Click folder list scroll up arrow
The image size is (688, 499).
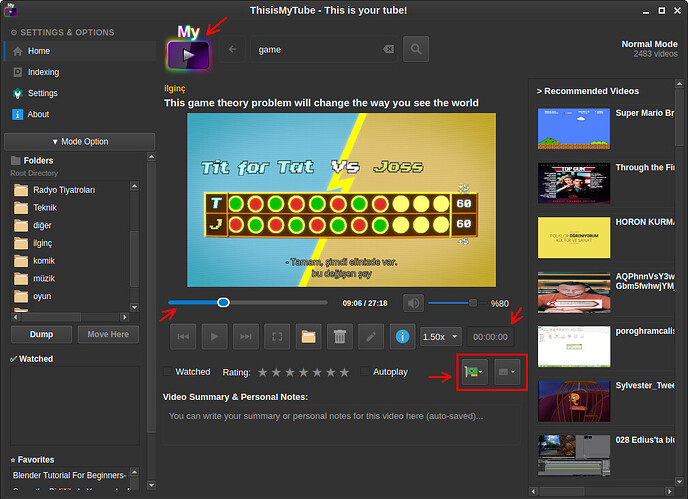(135, 186)
